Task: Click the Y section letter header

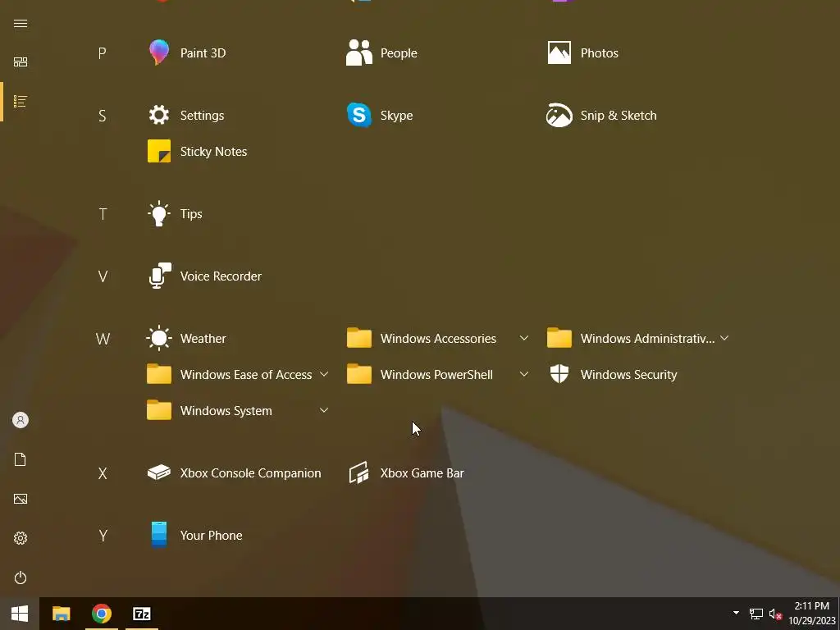Action: tap(103, 536)
